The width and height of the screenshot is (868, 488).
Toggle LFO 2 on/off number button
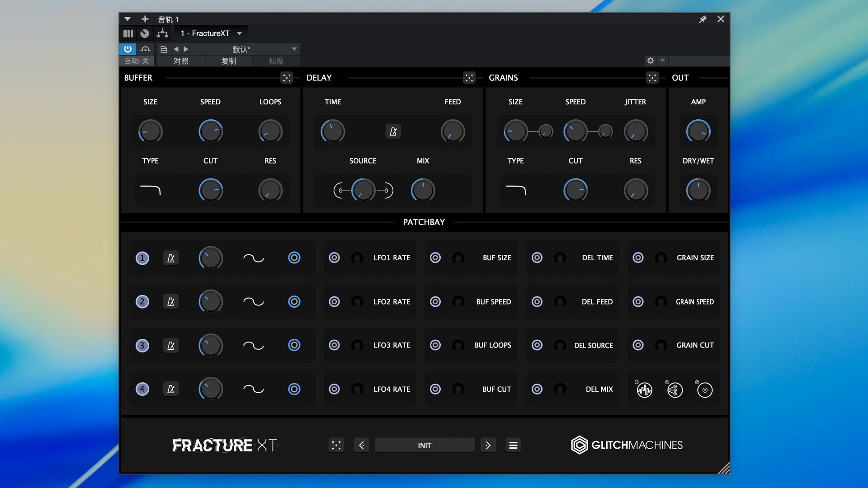[142, 301]
